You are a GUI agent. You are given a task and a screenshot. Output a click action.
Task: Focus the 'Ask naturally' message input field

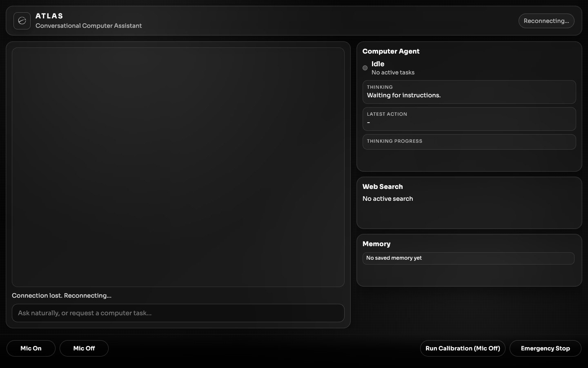click(x=178, y=313)
